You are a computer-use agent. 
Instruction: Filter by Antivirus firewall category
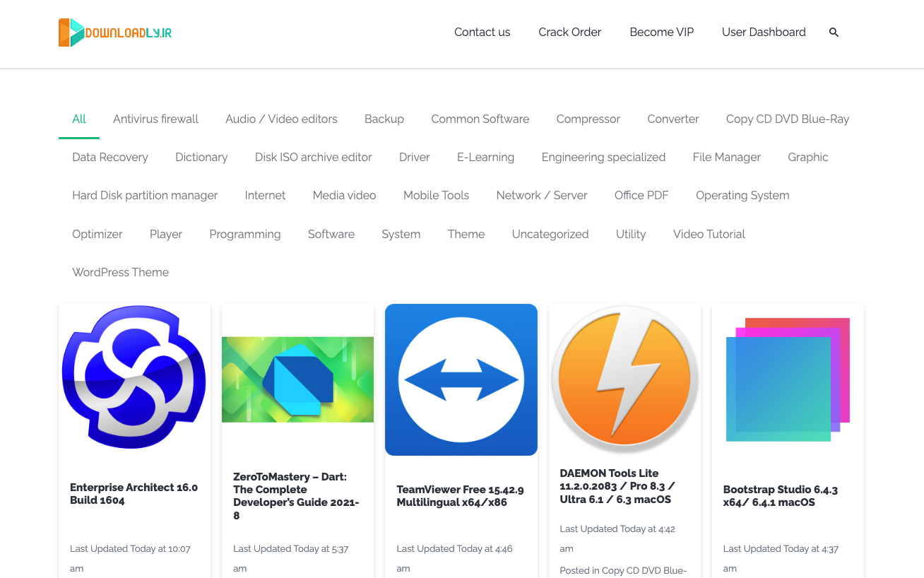(x=155, y=119)
